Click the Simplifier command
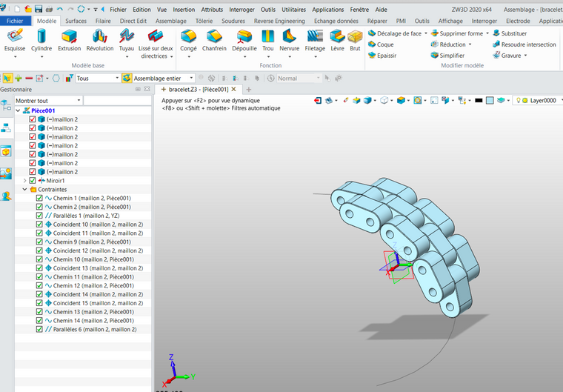The height and width of the screenshot is (392, 563). coord(447,56)
